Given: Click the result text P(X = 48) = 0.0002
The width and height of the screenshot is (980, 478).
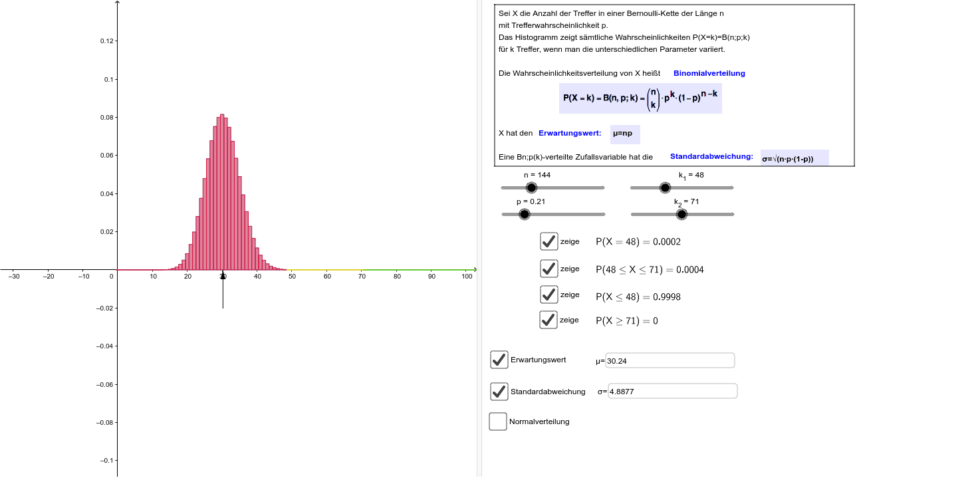Looking at the screenshot, I should pos(638,241).
